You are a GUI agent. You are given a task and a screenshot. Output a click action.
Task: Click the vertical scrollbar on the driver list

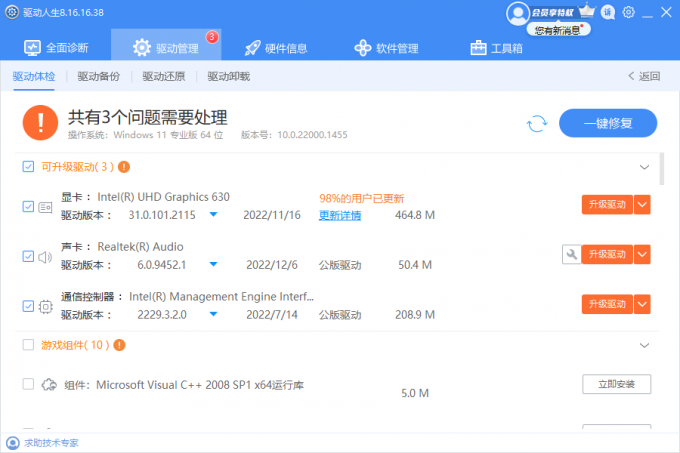coord(661,170)
